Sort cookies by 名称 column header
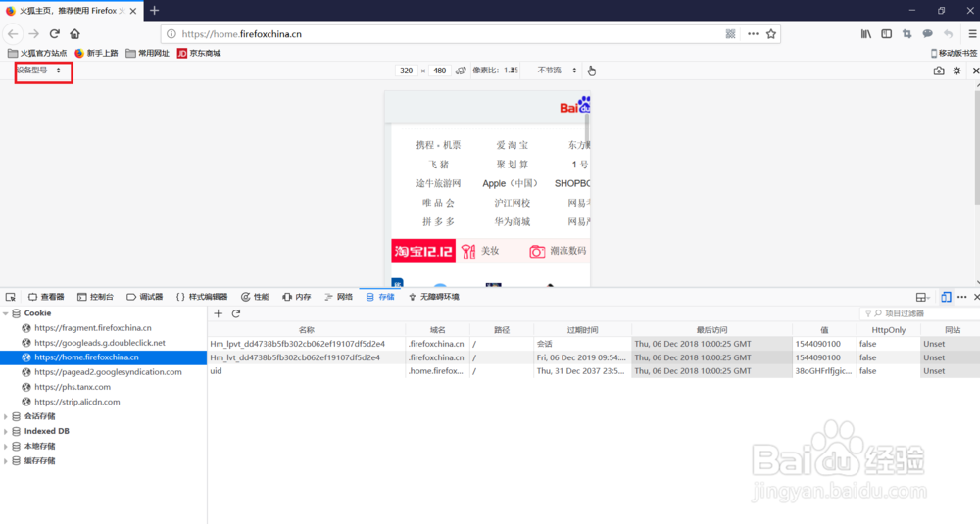The image size is (980, 524). (x=306, y=330)
